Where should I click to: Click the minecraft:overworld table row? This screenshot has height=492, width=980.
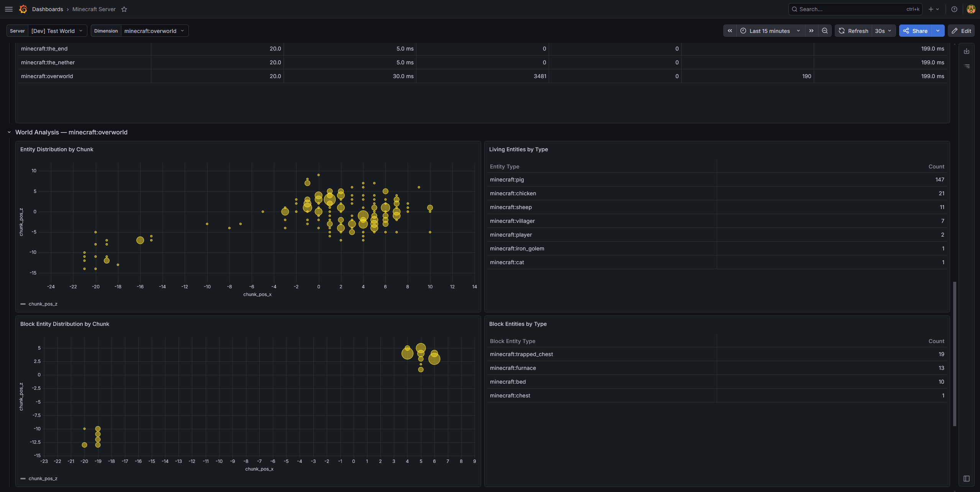point(482,76)
